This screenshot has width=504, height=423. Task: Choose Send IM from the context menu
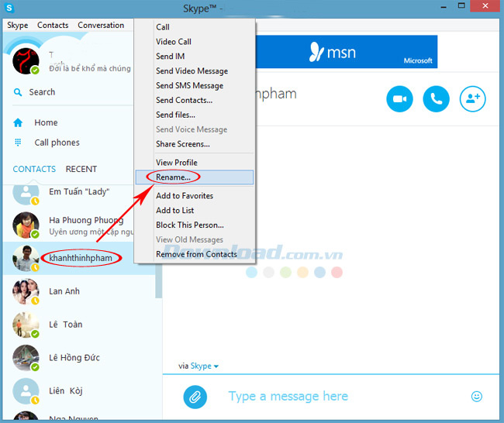(x=195, y=57)
